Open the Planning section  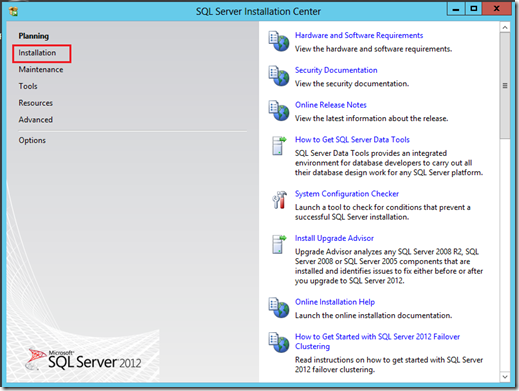click(33, 36)
